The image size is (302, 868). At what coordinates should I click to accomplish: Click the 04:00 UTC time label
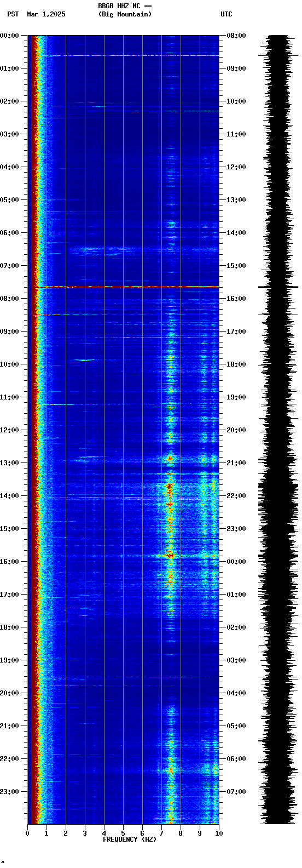[x=236, y=693]
